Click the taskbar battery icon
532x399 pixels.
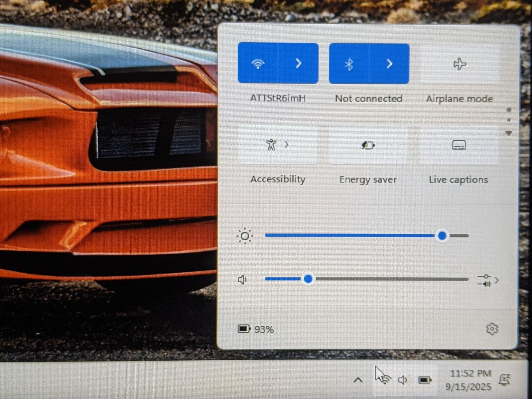[x=424, y=380]
